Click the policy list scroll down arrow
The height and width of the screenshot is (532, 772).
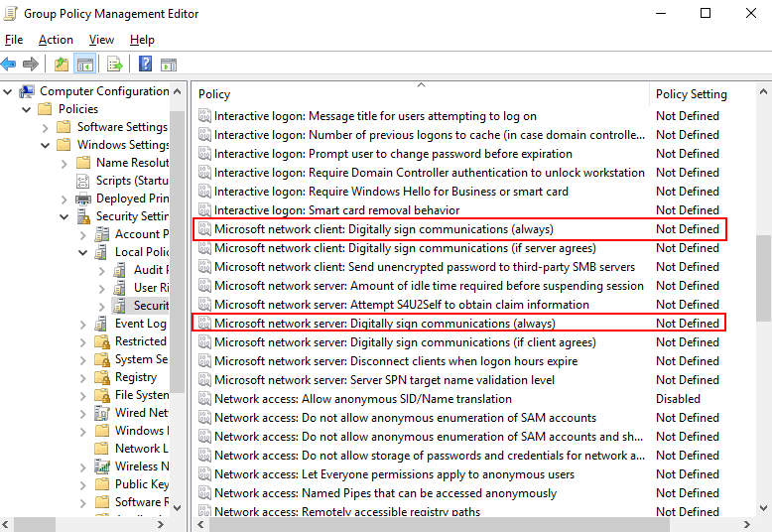[x=763, y=508]
